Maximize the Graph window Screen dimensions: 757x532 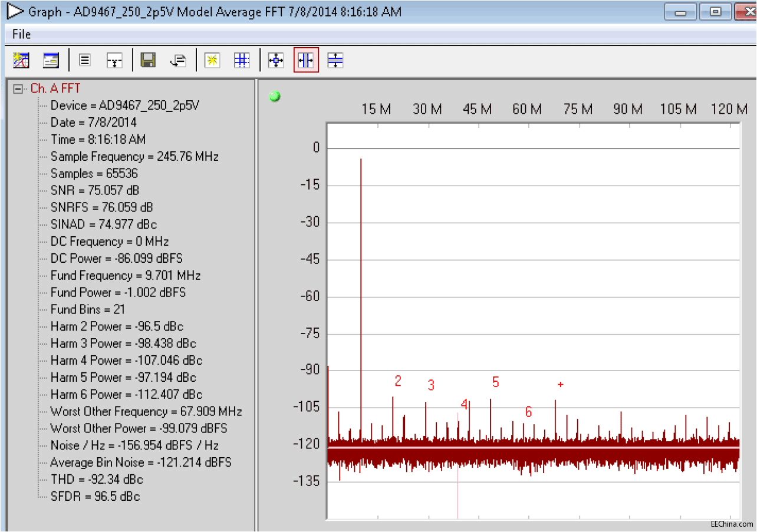716,12
